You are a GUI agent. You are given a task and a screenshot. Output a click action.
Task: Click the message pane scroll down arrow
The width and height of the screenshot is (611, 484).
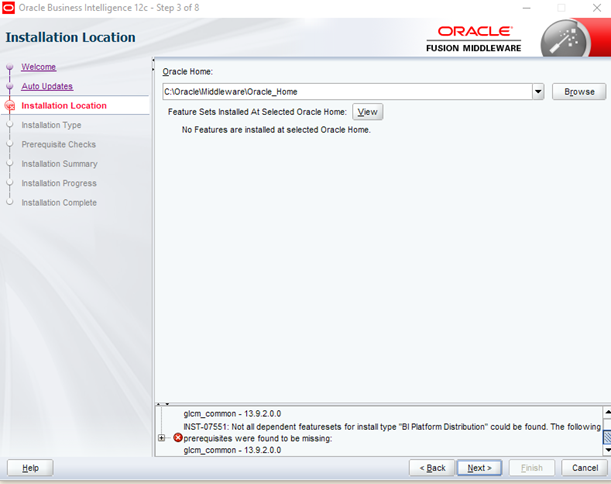click(607, 450)
